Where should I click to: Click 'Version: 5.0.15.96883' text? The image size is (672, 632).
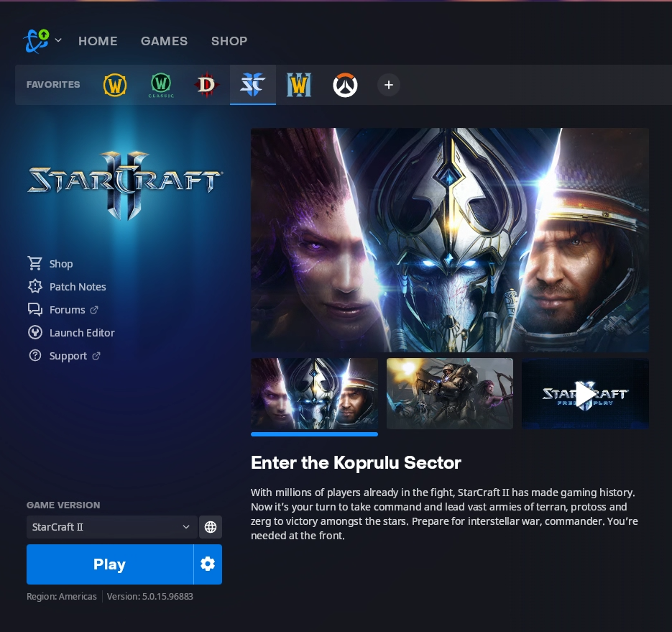point(150,597)
